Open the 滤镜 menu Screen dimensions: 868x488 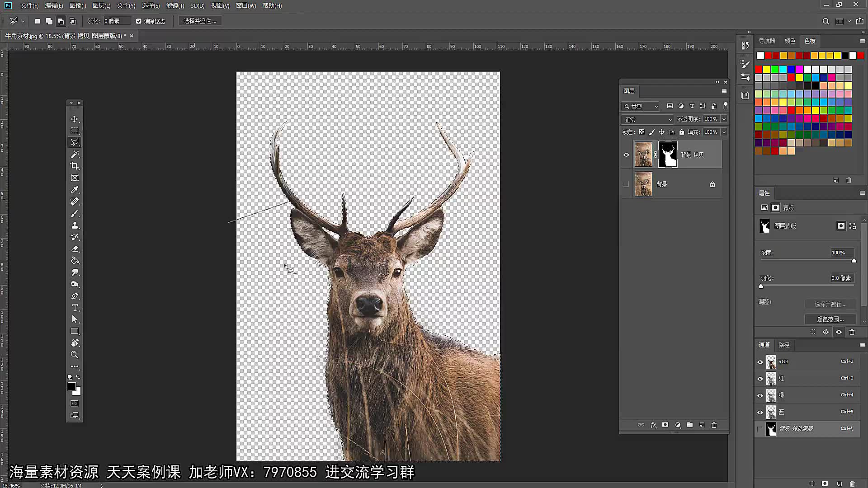click(174, 5)
